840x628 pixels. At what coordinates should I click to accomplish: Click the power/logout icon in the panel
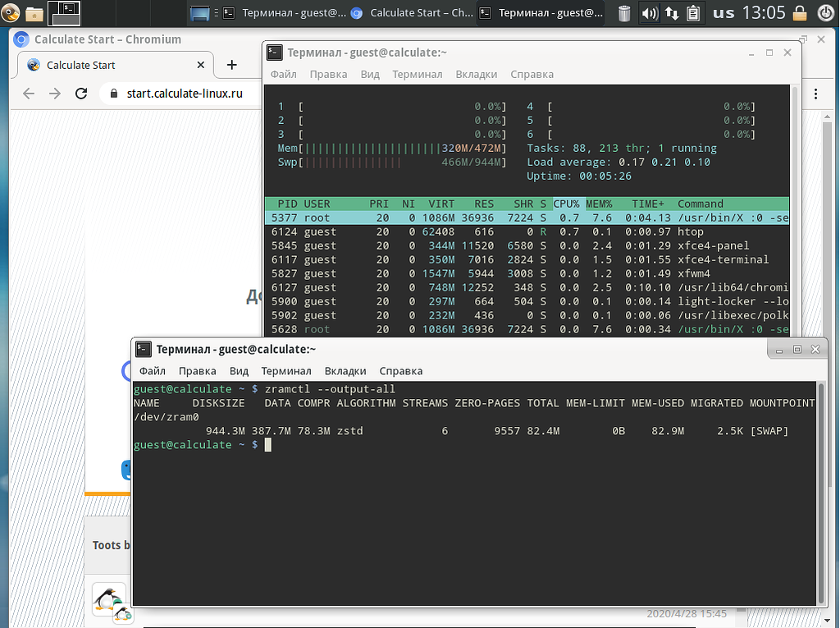coord(825,13)
